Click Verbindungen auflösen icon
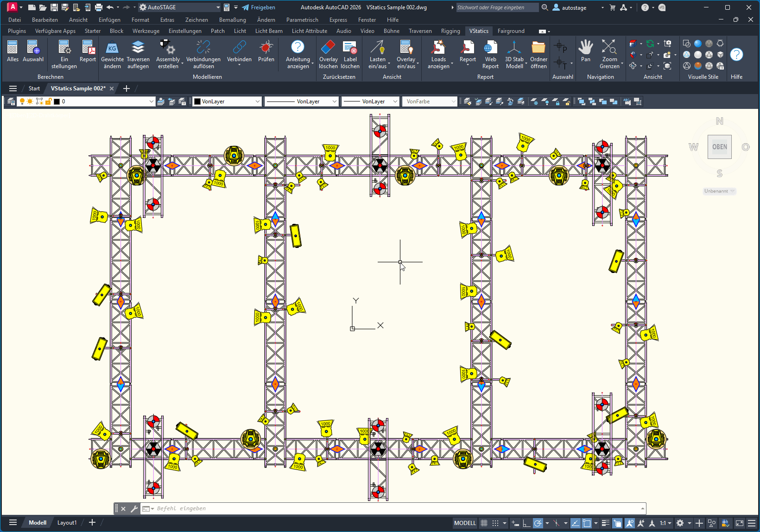Viewport: 760px width, 532px height. point(203,47)
